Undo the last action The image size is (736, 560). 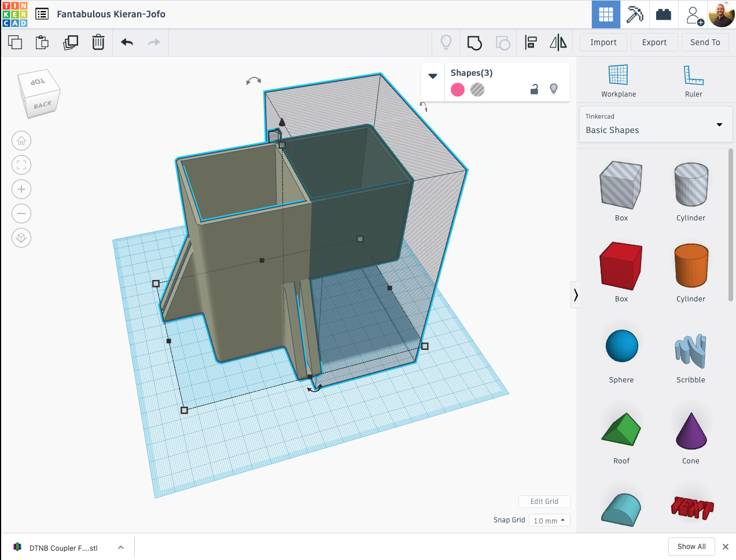pyautogui.click(x=127, y=42)
